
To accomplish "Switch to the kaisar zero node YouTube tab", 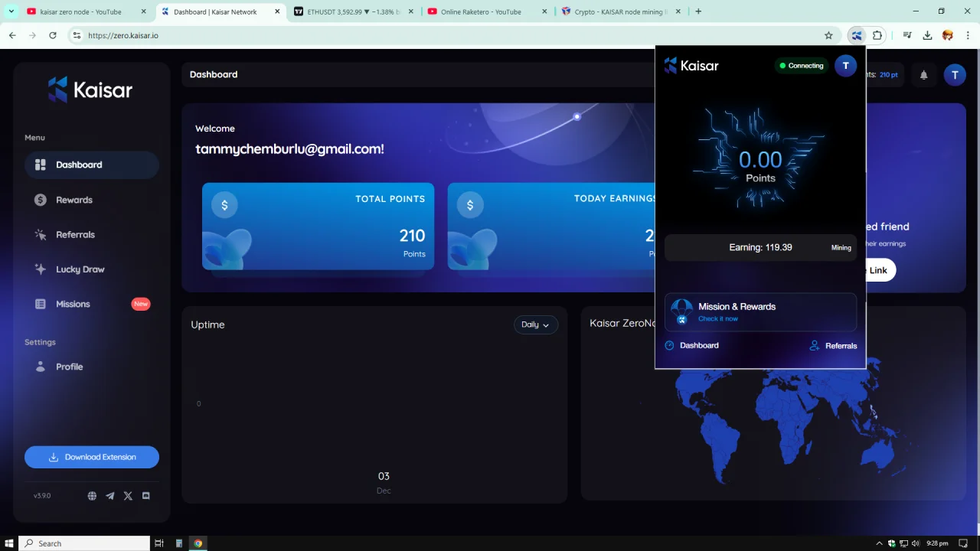I will (86, 11).
